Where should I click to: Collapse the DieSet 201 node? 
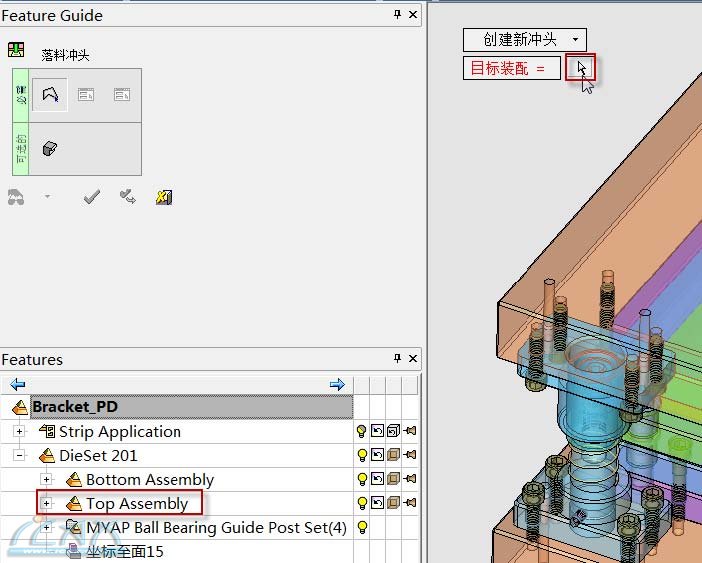(x=19, y=456)
